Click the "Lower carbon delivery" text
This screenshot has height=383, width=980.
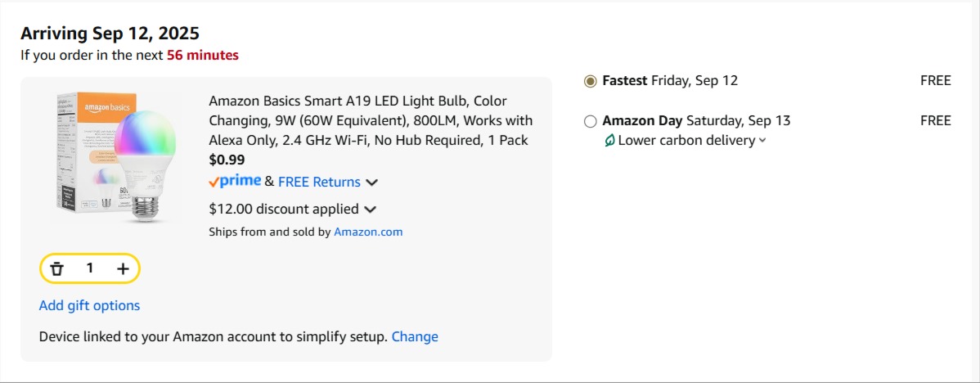[686, 140]
